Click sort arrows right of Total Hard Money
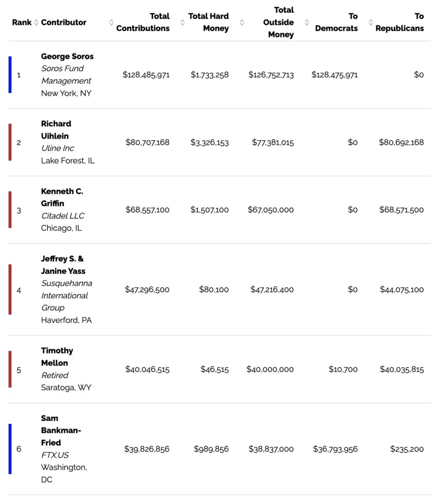Screen dimensions: 442x504 coord(242,23)
